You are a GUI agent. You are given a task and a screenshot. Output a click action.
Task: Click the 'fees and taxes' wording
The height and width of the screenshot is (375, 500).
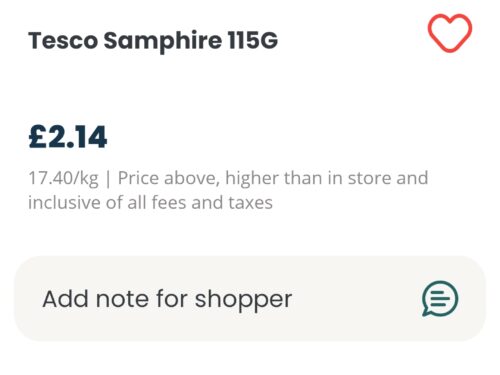tap(212, 203)
